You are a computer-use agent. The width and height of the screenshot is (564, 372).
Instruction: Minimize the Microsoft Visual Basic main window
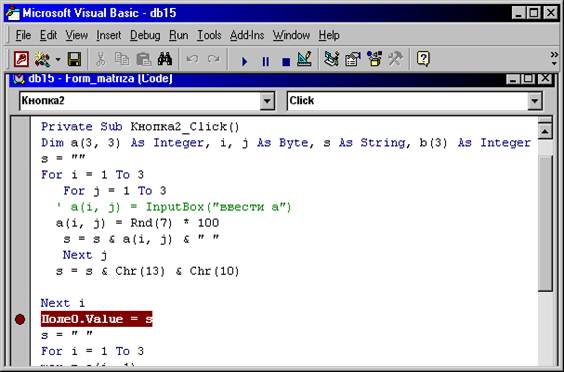518,13
